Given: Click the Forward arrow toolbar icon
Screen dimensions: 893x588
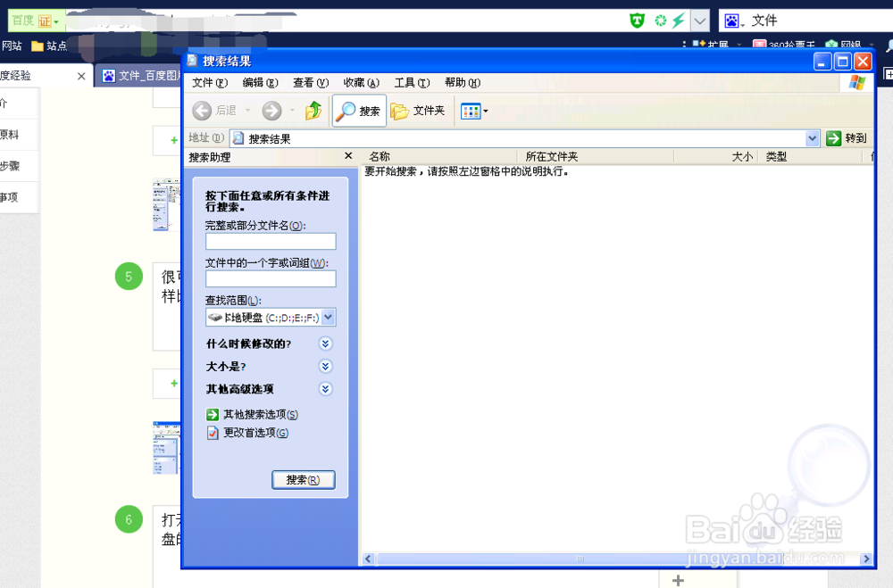Looking at the screenshot, I should [x=271, y=111].
